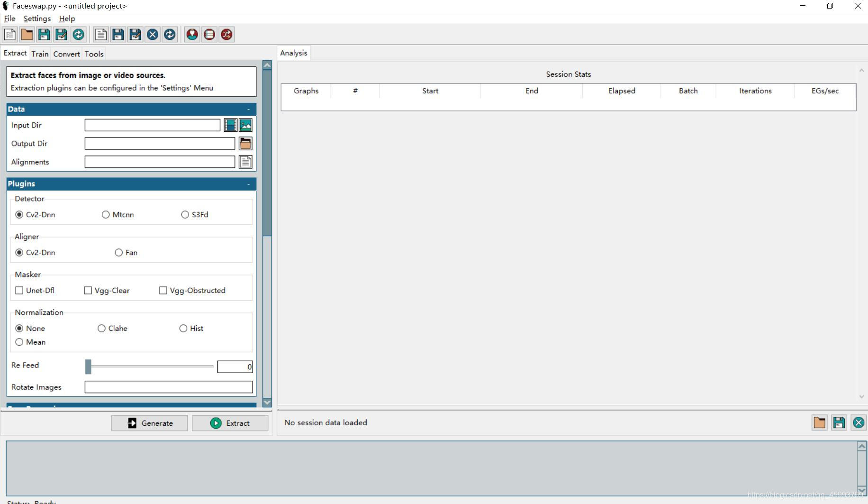Open the Help menu
The image size is (868, 504).
pyautogui.click(x=67, y=18)
